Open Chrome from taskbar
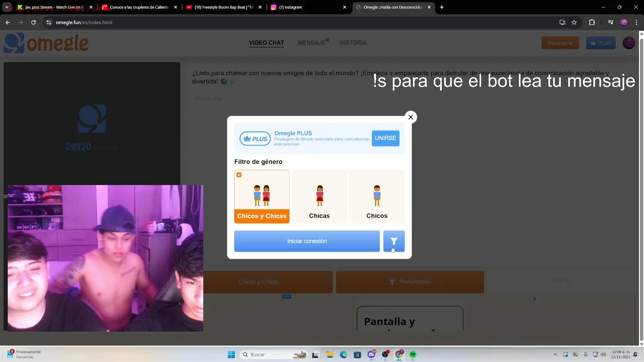 click(399, 354)
